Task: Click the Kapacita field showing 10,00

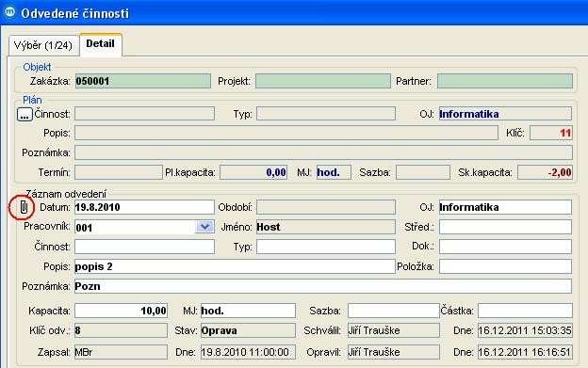Action: click(x=121, y=311)
